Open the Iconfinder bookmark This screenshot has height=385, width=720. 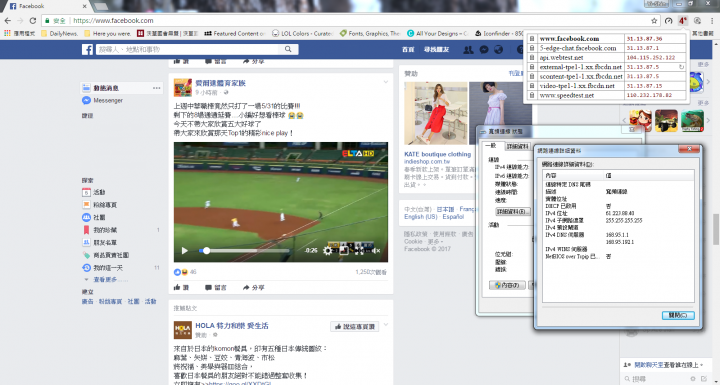click(500, 34)
